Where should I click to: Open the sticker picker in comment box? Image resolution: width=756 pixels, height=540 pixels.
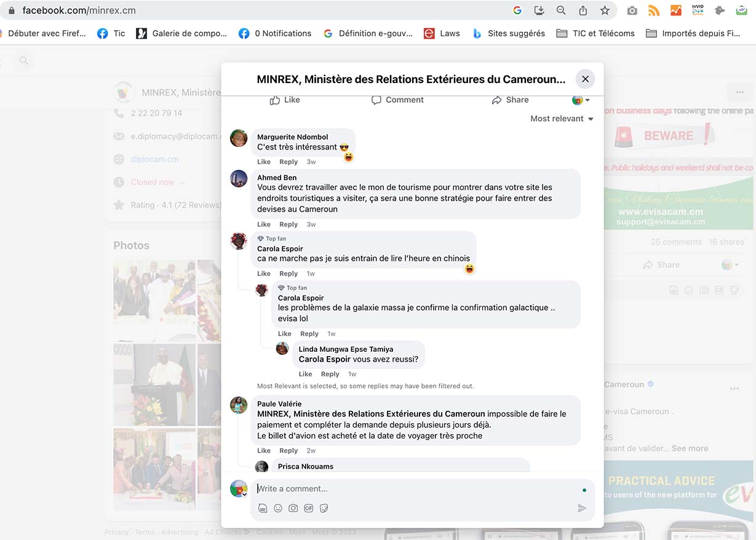click(x=324, y=508)
